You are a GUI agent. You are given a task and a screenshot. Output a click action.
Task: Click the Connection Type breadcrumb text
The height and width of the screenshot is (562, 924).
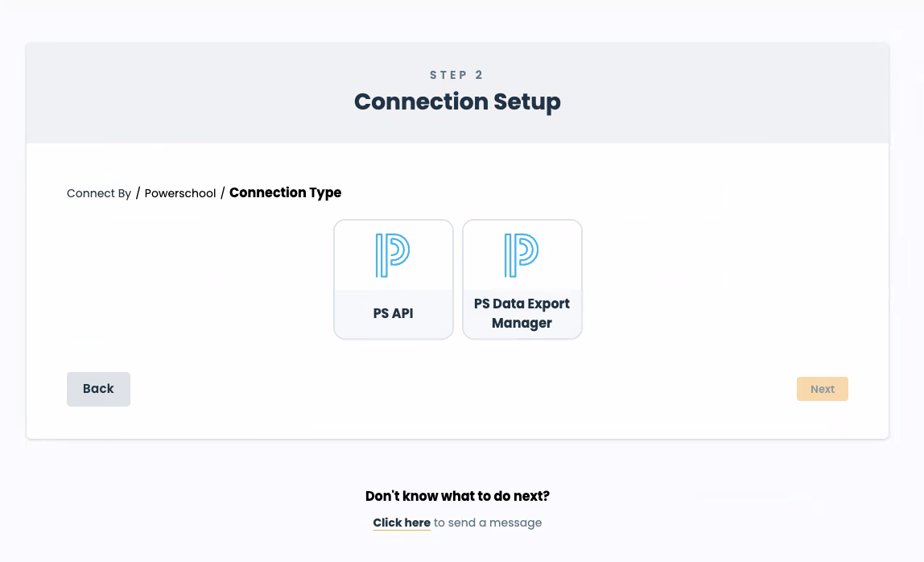point(285,193)
